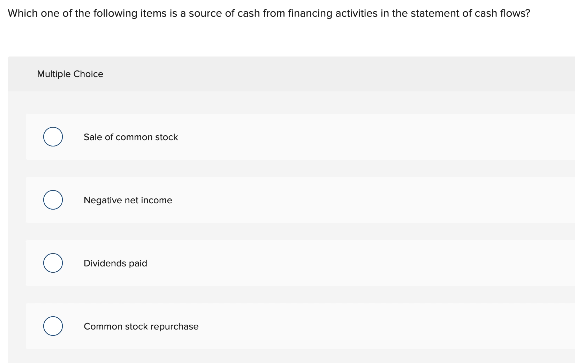Click empty space in Common stock repurchase row

[367, 326]
